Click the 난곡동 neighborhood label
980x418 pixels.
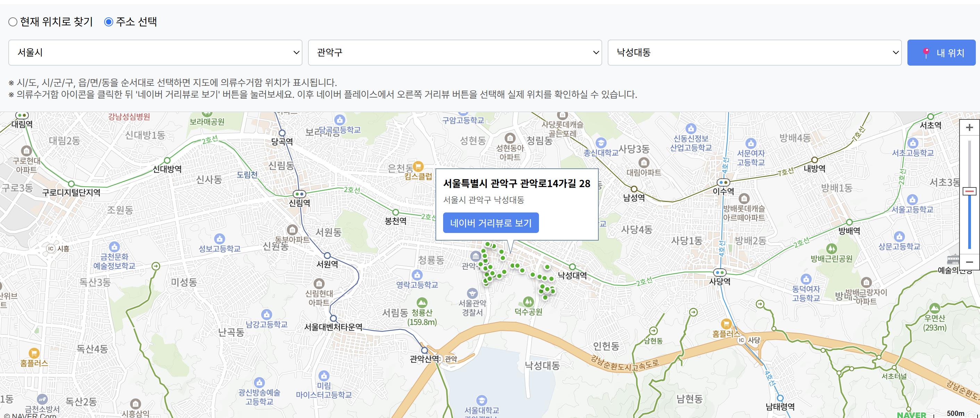point(231,332)
